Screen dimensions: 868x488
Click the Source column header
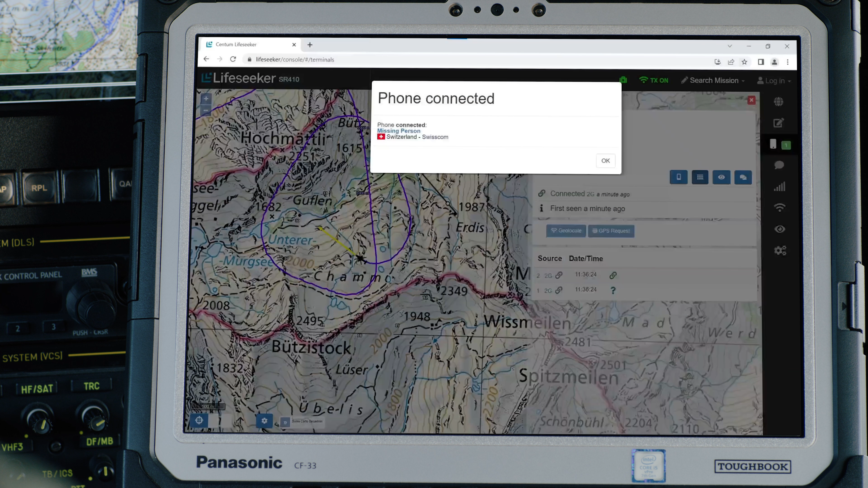550,258
